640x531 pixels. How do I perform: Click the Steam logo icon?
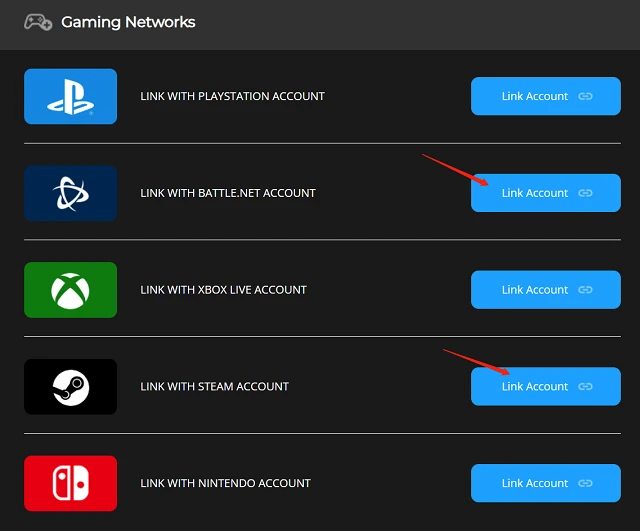(x=70, y=386)
